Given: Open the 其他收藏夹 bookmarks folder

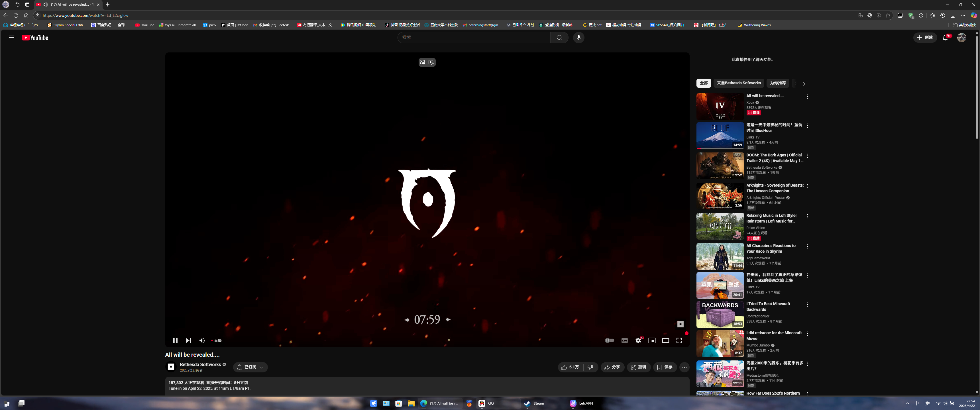Looking at the screenshot, I should [964, 25].
